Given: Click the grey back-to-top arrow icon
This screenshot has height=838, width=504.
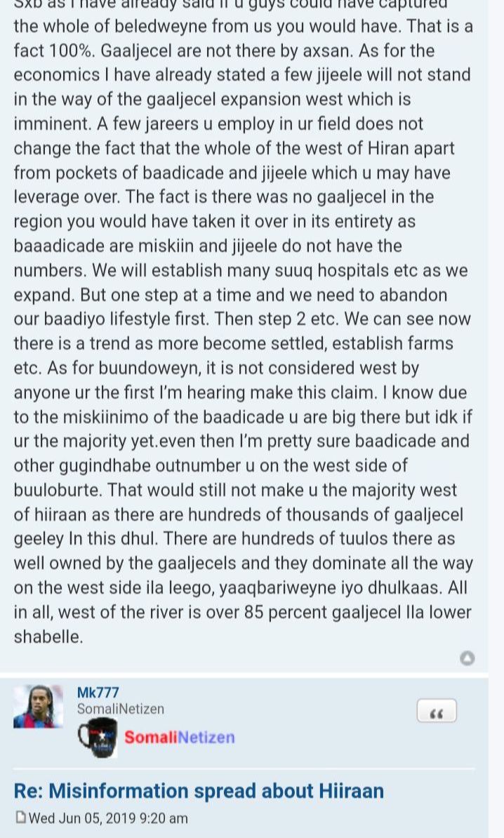Looking at the screenshot, I should pyautogui.click(x=467, y=658).
